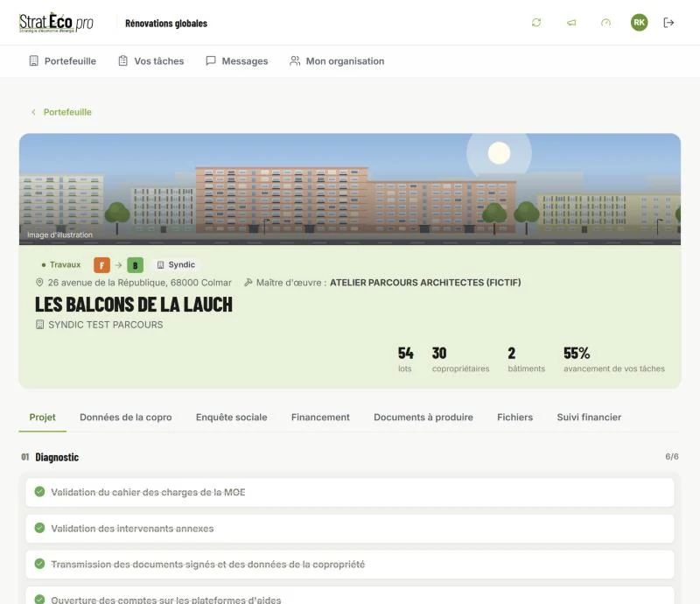Open task Transmission des documents signés
This screenshot has height=604, width=700.
349,565
